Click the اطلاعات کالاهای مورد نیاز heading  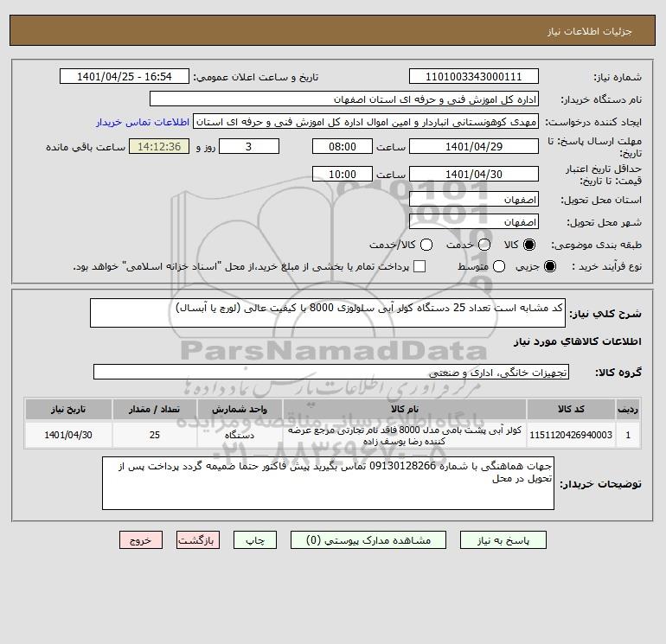578,341
